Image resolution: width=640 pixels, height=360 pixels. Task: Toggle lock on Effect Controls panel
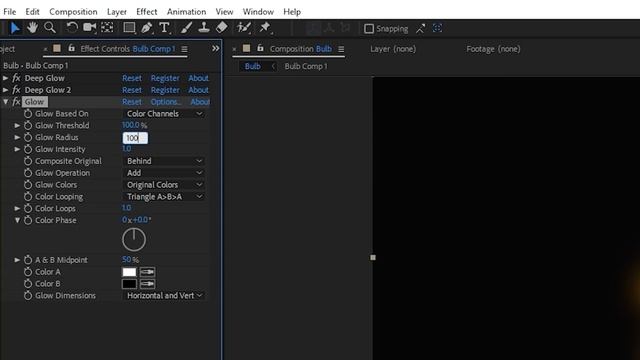click(x=71, y=48)
